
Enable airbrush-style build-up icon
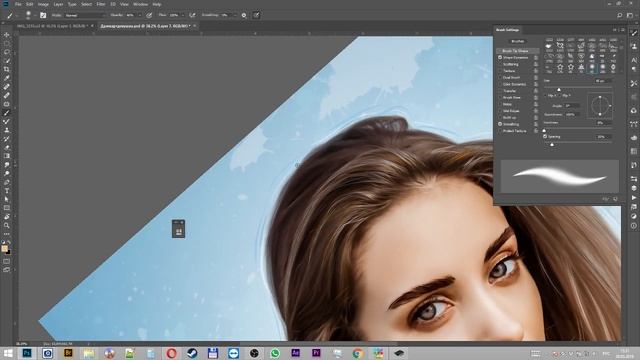click(192, 15)
